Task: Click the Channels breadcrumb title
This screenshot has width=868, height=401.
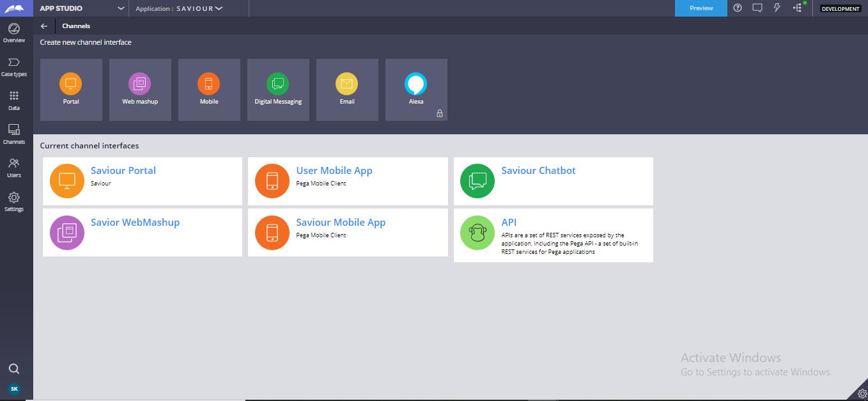Action: 76,26
